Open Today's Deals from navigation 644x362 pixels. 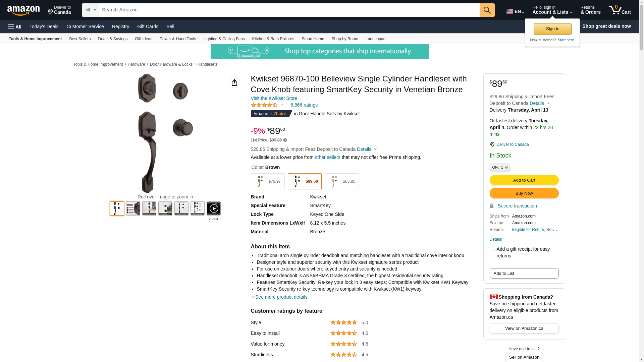click(x=44, y=26)
